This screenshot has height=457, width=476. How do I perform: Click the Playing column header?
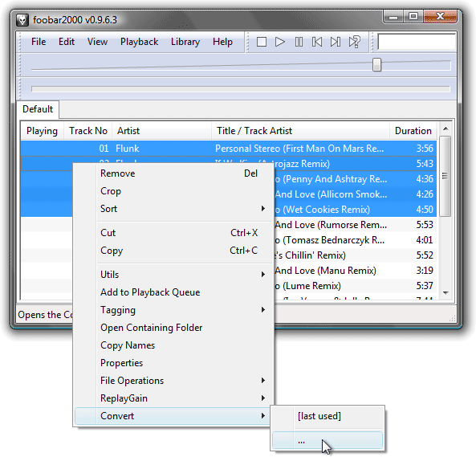43,131
